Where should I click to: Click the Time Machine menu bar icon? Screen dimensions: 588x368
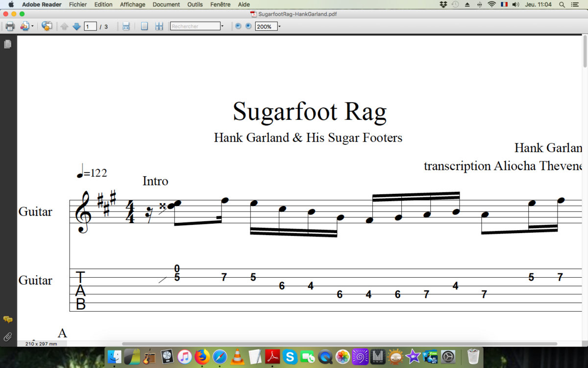(455, 4)
